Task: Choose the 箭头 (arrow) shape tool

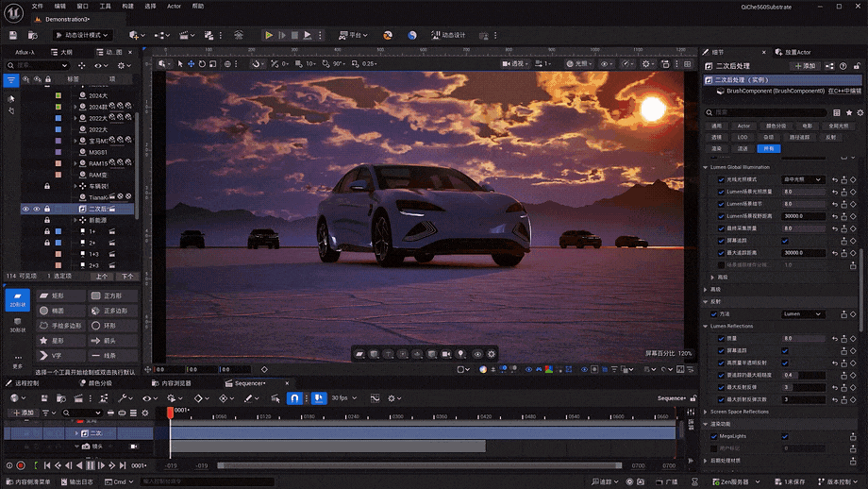Action: click(x=110, y=339)
